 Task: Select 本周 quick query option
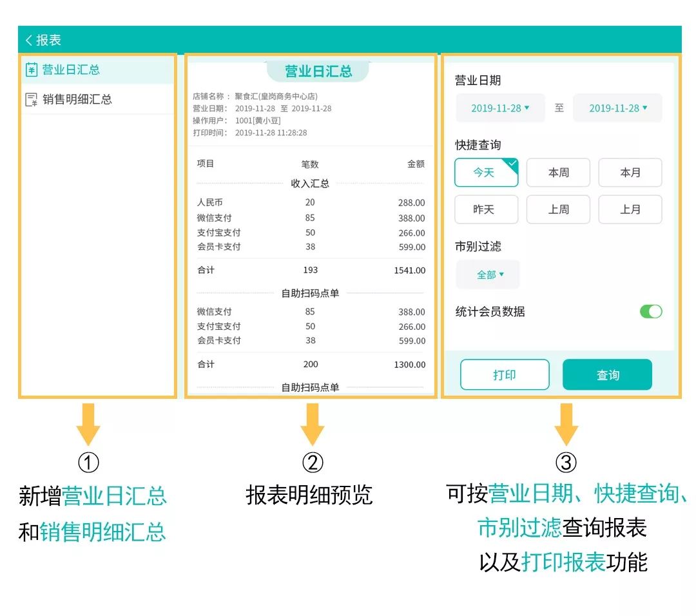(558, 173)
